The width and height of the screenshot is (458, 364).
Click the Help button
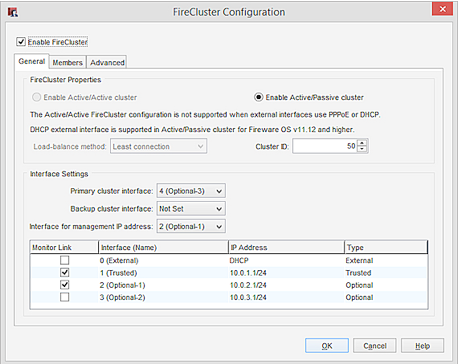(422, 346)
